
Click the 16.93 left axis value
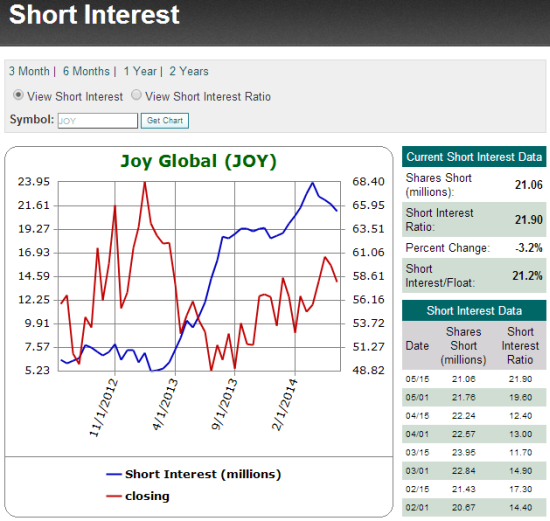[34, 252]
